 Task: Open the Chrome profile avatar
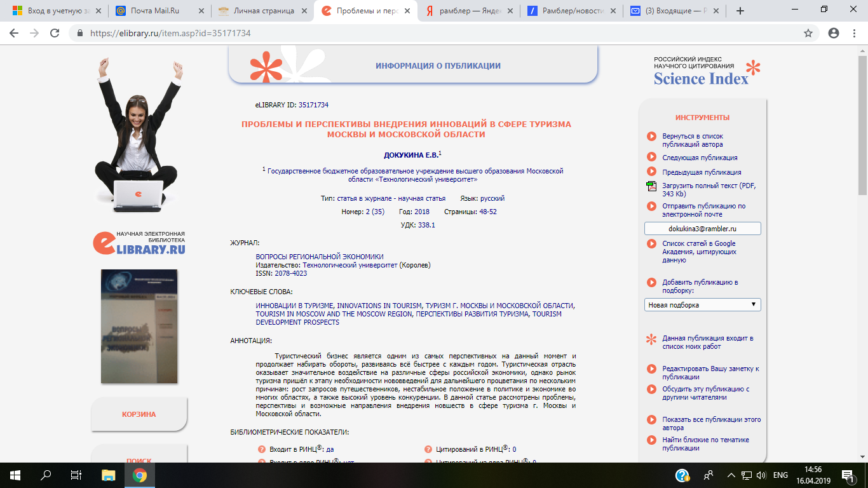coord(834,33)
